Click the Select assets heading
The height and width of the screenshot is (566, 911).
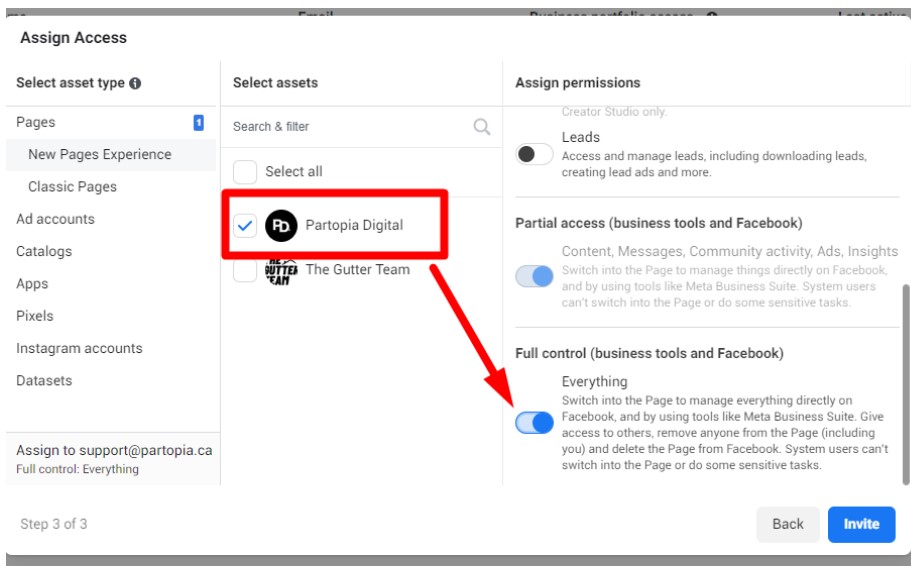coord(275,83)
